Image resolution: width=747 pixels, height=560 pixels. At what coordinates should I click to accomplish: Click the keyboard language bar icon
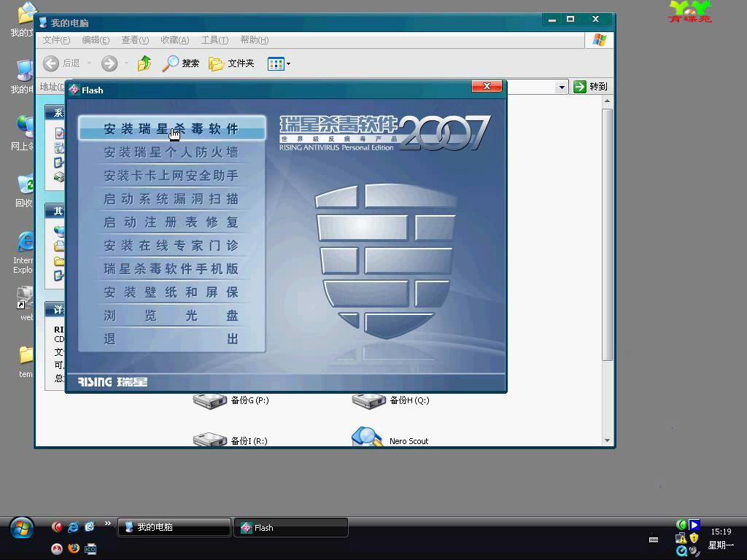click(x=654, y=540)
